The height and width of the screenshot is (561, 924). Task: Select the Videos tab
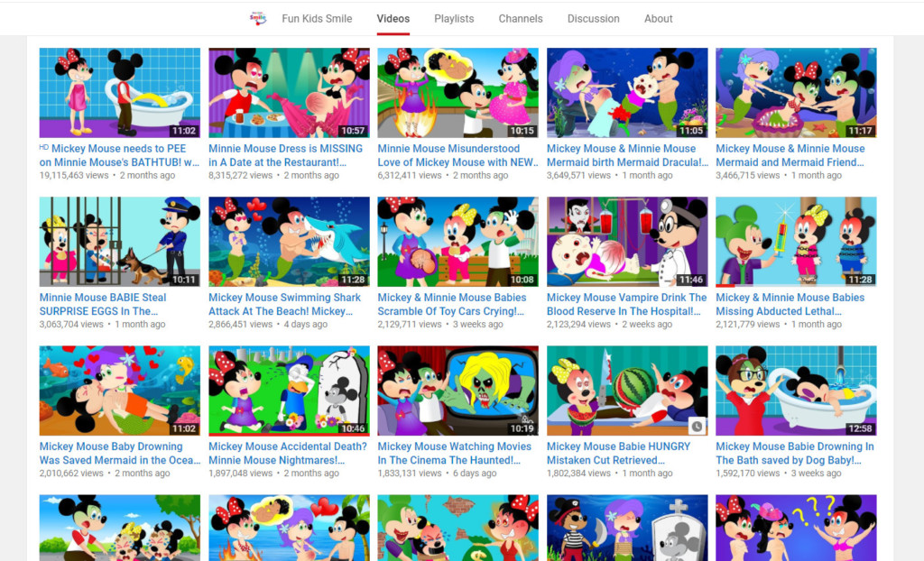pyautogui.click(x=393, y=18)
